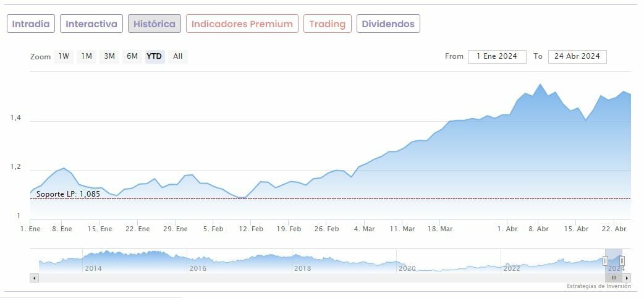This screenshot has width=644, height=298.
Task: Click the To date field
Action: tap(577, 56)
